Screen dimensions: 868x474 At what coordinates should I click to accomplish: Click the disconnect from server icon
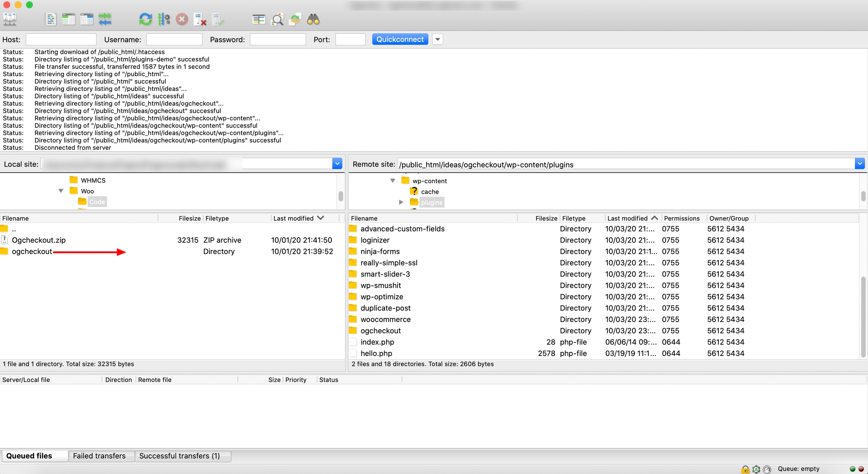[200, 19]
